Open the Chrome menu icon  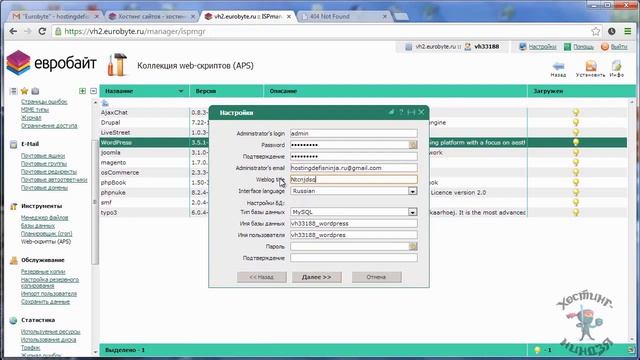click(x=628, y=31)
